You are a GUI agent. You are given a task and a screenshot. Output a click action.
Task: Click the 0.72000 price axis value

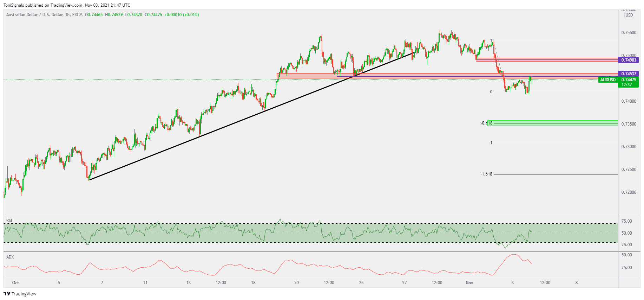[629, 192]
